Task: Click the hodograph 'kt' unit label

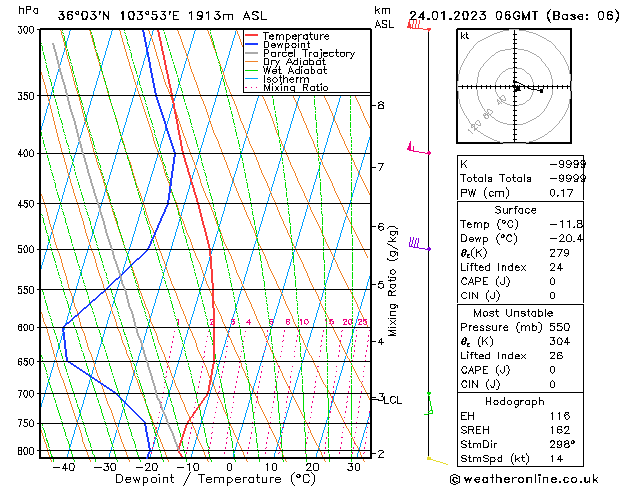Action: (x=465, y=36)
